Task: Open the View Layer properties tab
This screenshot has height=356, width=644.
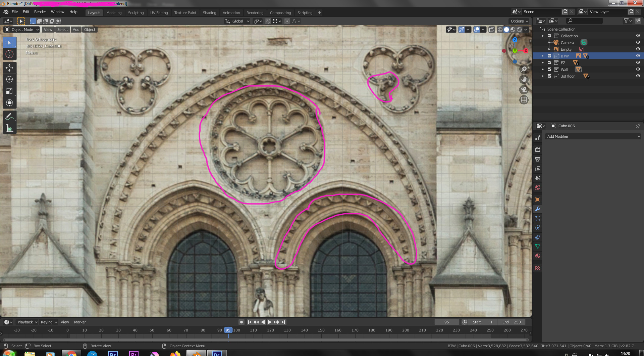Action: coord(538,168)
